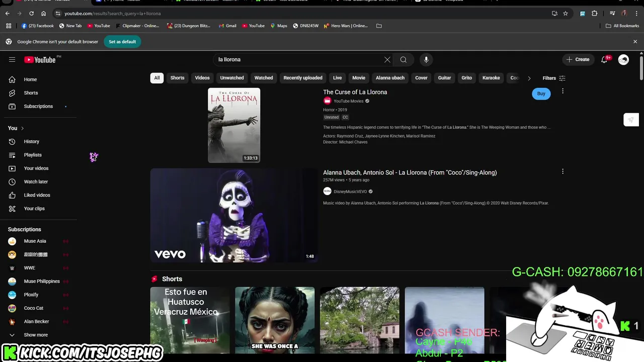Open the La Llorona Coco Sing-Along title
This screenshot has height=362, width=644.
point(410,172)
